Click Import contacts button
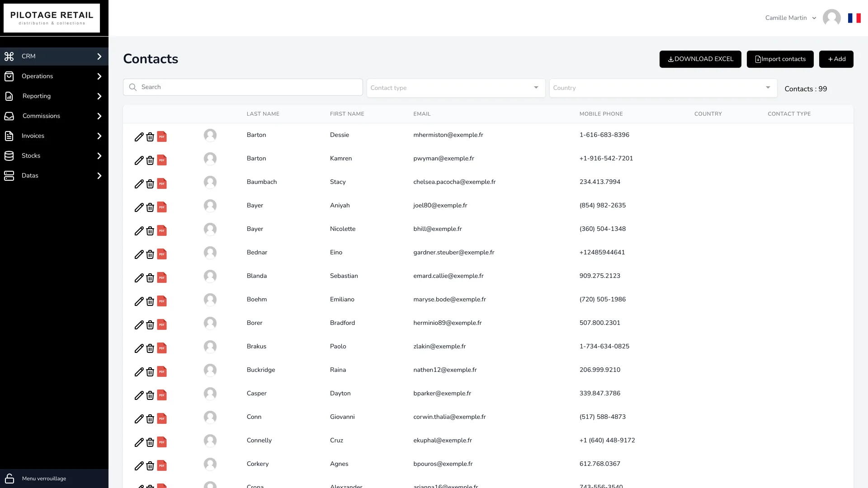Image resolution: width=868 pixels, height=488 pixels. pyautogui.click(x=780, y=59)
